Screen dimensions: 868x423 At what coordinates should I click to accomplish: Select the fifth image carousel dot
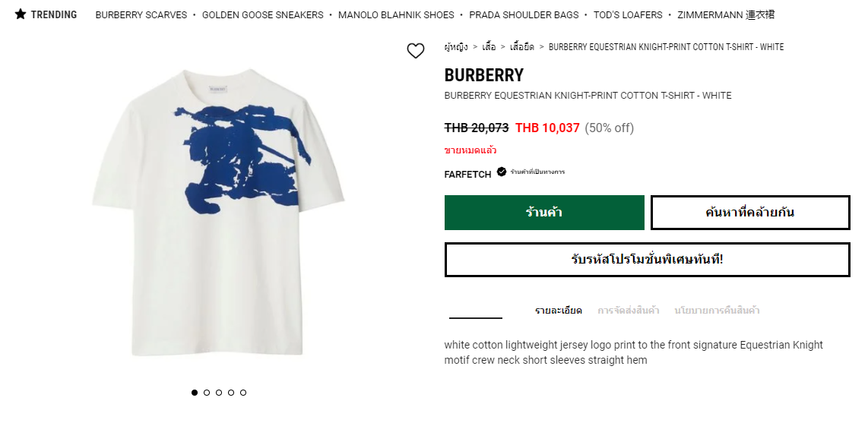[x=243, y=393]
